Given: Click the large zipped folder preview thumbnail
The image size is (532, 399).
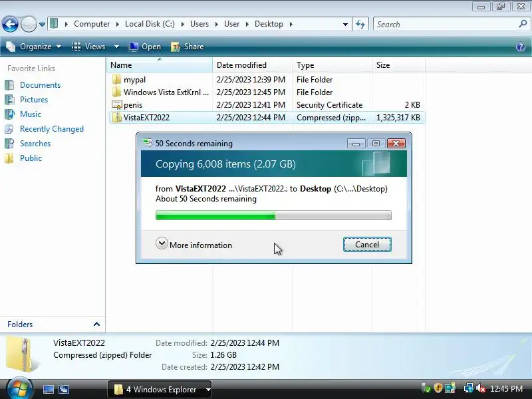Looking at the screenshot, I should coord(21,354).
